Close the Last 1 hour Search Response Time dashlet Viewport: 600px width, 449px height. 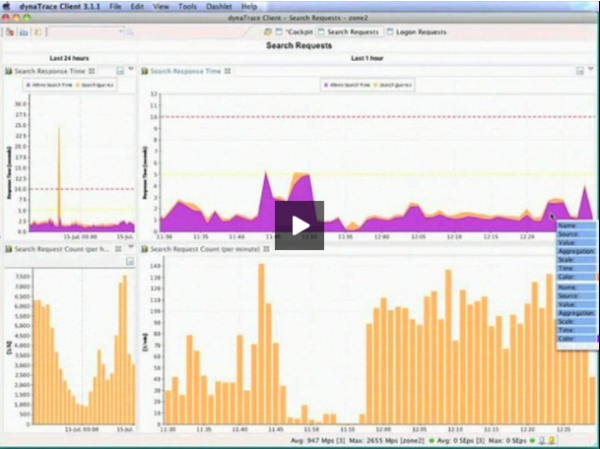click(228, 71)
